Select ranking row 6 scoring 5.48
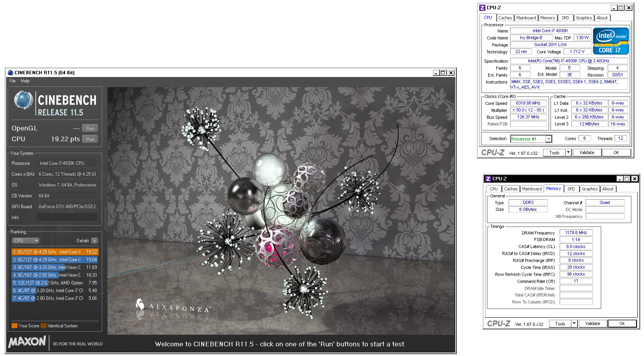This screenshot has height=356, width=644. pyautogui.click(x=55, y=291)
